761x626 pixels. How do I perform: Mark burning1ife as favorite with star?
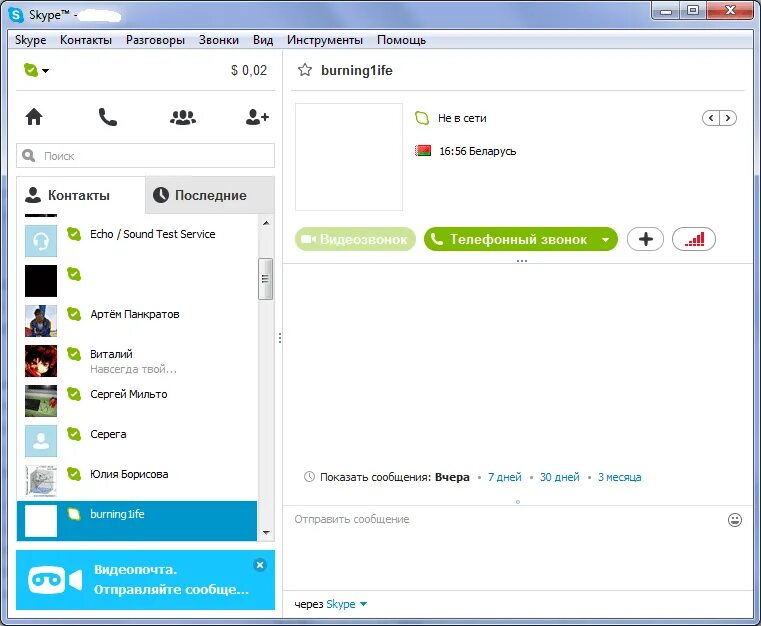click(x=305, y=70)
